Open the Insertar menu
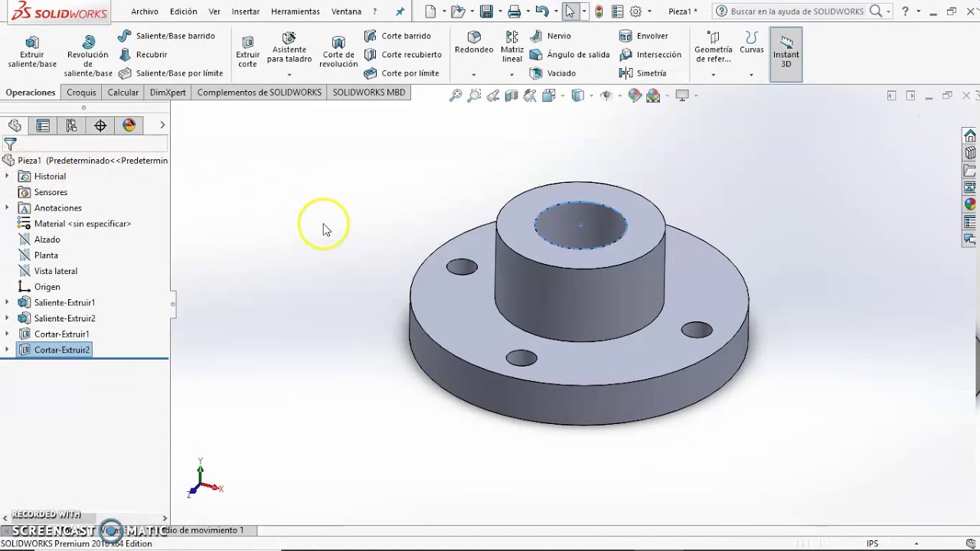The image size is (980, 551). 245,11
